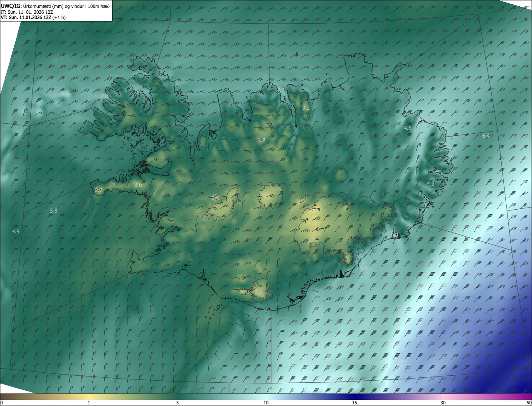
Task: Click the colour scale tick label 10
Action: [266, 403]
